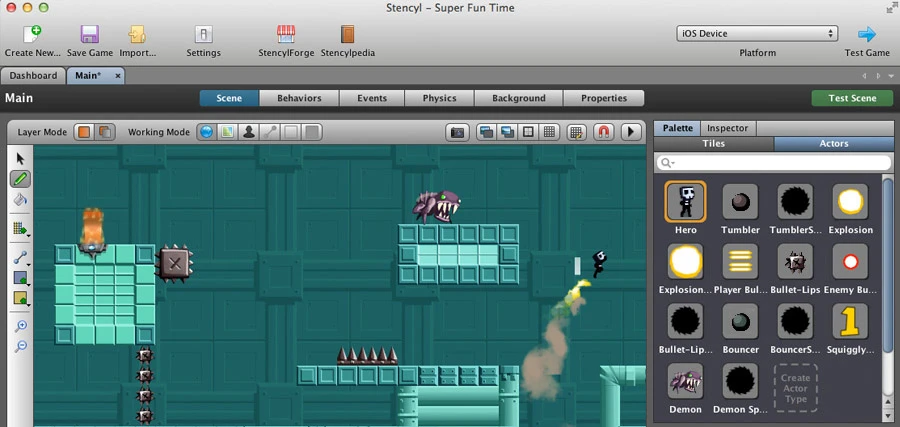Screen dimensions: 900x427
Task: Switch to the Dashboard tab
Action: 33,76
